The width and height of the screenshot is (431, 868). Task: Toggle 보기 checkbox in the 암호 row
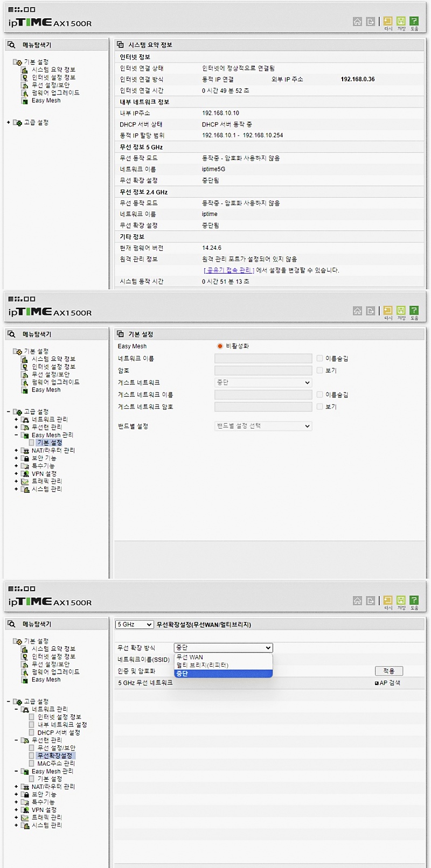[320, 370]
